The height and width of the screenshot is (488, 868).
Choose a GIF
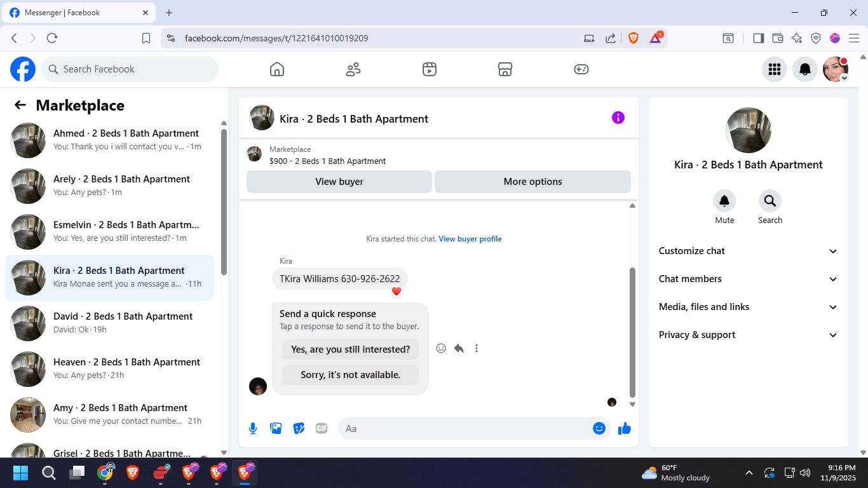coord(322,428)
